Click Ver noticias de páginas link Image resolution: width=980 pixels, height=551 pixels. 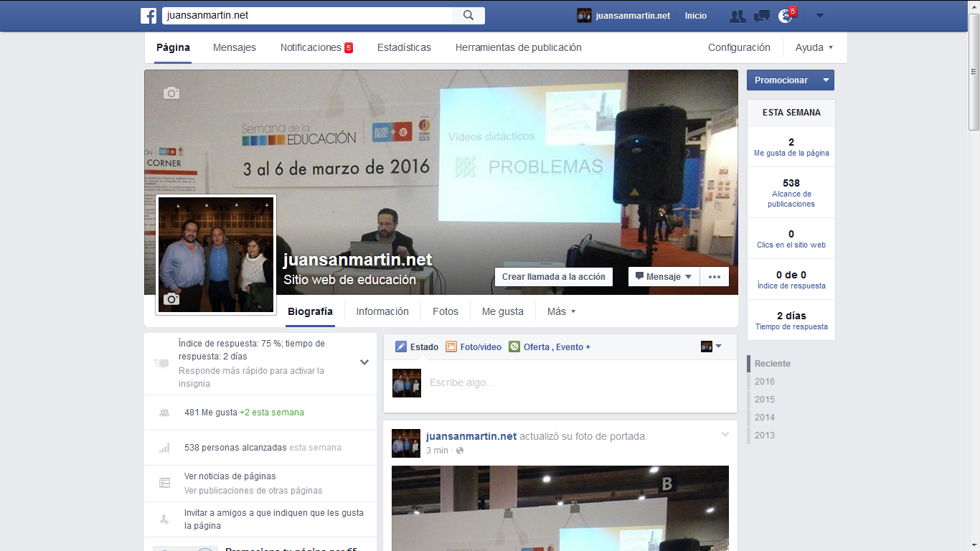click(230, 476)
